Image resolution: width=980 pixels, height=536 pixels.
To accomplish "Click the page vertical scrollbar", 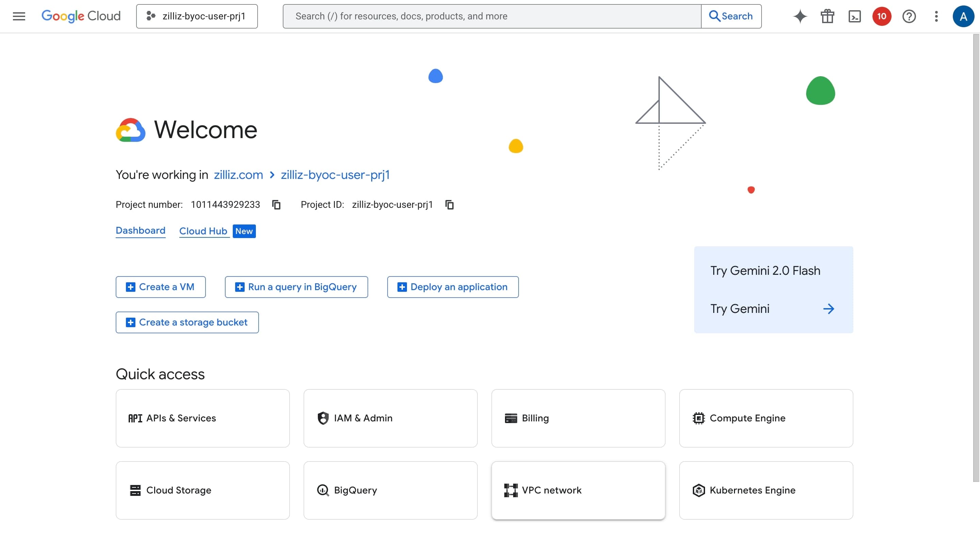I will [976, 258].
